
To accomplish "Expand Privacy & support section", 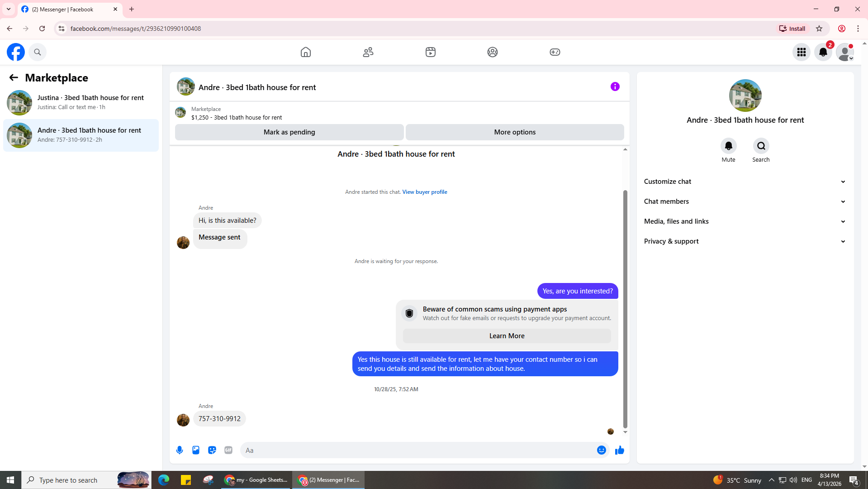I will click(x=745, y=241).
